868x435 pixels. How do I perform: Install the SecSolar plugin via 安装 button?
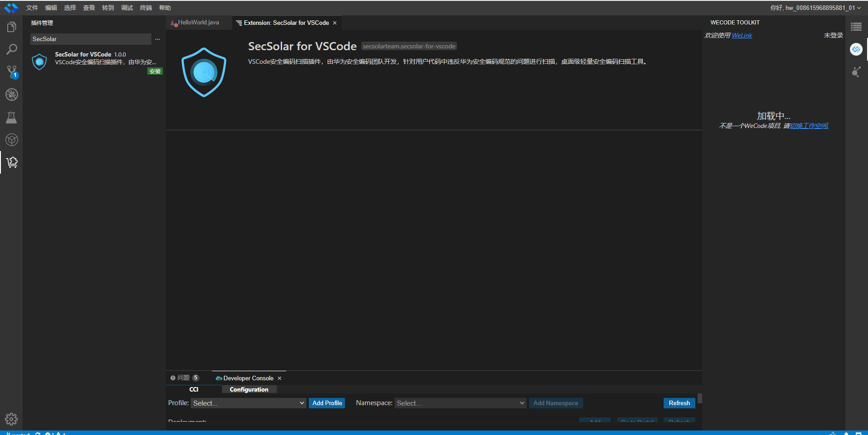point(155,71)
